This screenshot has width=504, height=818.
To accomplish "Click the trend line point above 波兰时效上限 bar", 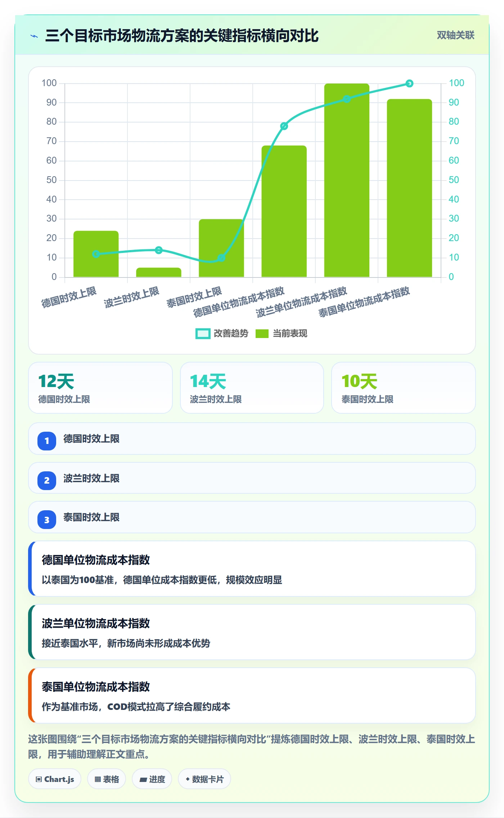I will tap(159, 250).
